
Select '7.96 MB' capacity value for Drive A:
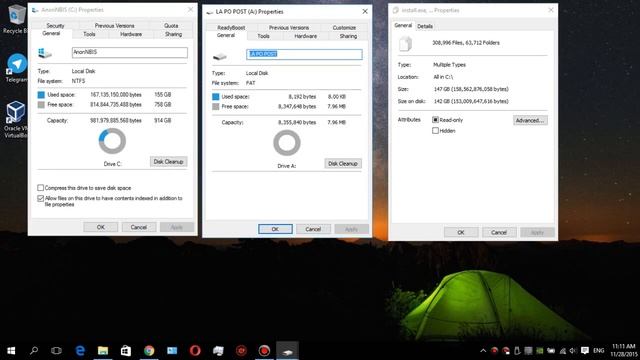click(337, 122)
